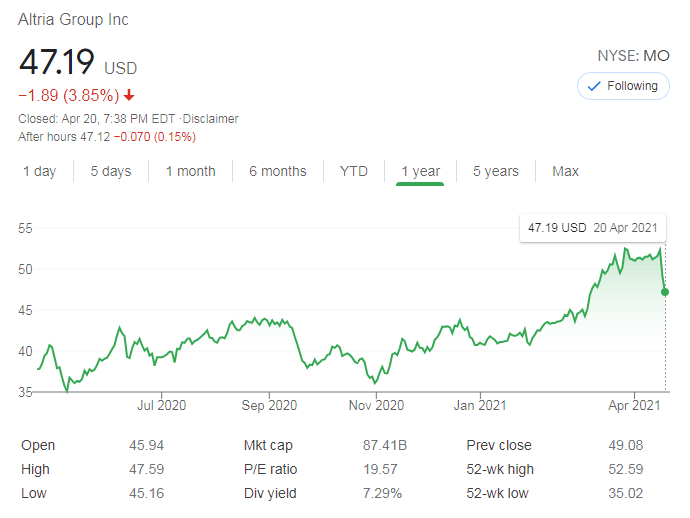Click the NYSE: MO ticker label
Screen dimensions: 690x518
click(x=633, y=56)
